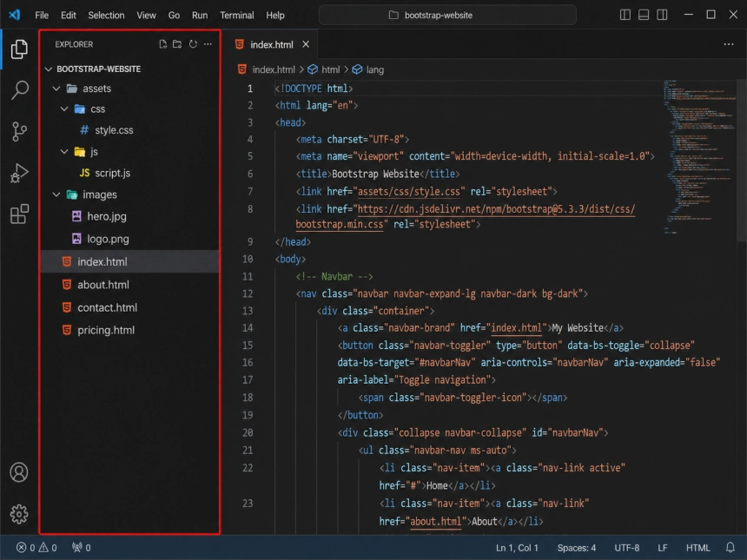The height and width of the screenshot is (560, 747).
Task: Close the index.html editor tab
Action: (x=306, y=44)
